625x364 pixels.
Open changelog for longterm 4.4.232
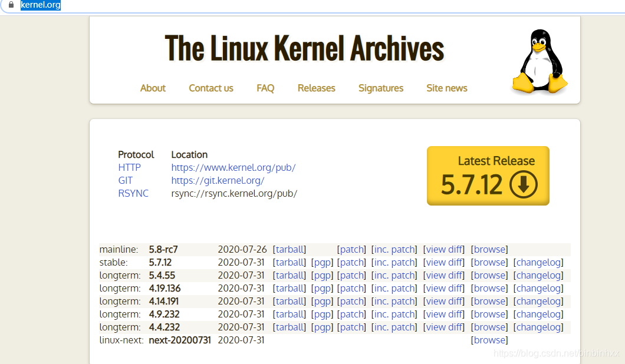click(538, 327)
